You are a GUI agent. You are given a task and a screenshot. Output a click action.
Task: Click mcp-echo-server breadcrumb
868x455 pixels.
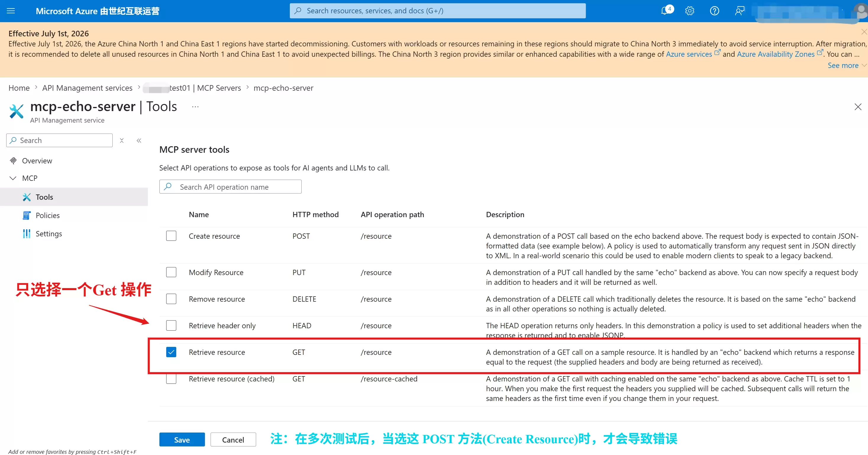(x=283, y=88)
